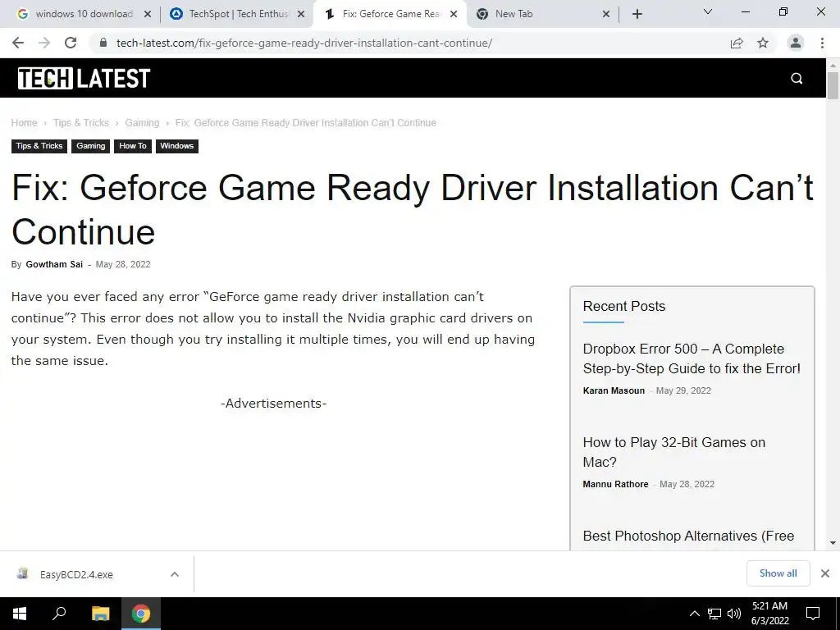Open volume control tray icon
Viewport: 840px width, 630px height.
coord(734,614)
